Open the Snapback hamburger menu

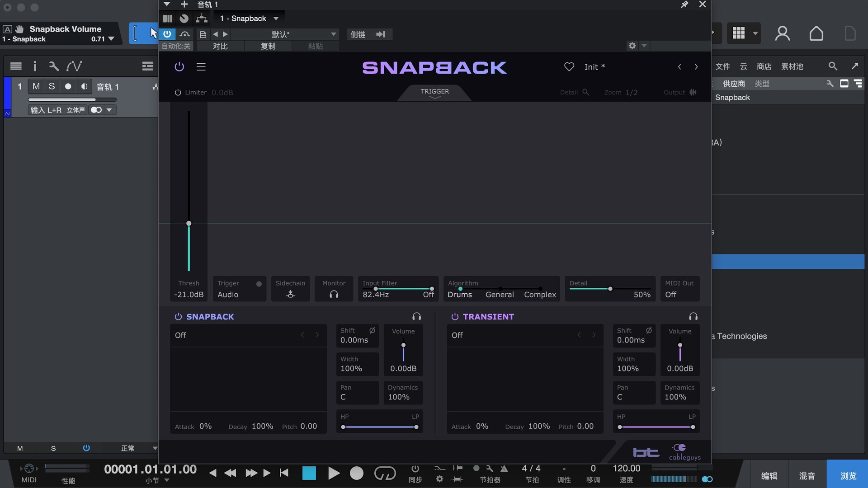pos(201,67)
